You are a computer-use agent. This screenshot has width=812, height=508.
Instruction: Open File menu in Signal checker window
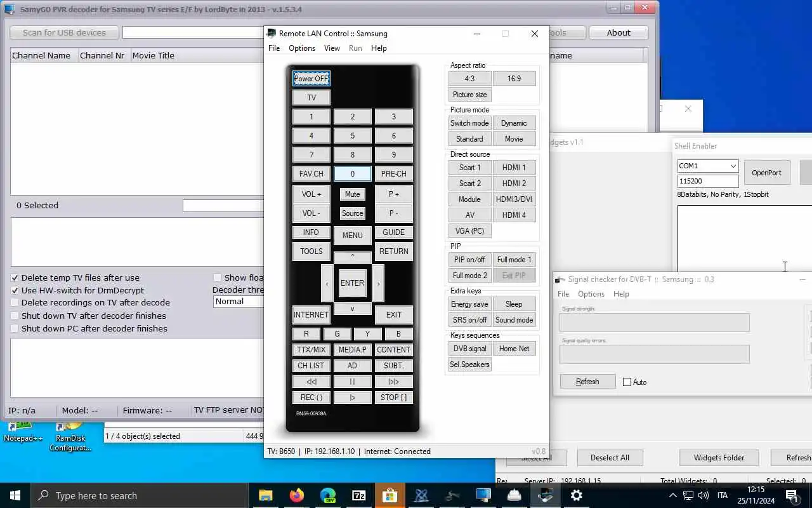pos(563,294)
